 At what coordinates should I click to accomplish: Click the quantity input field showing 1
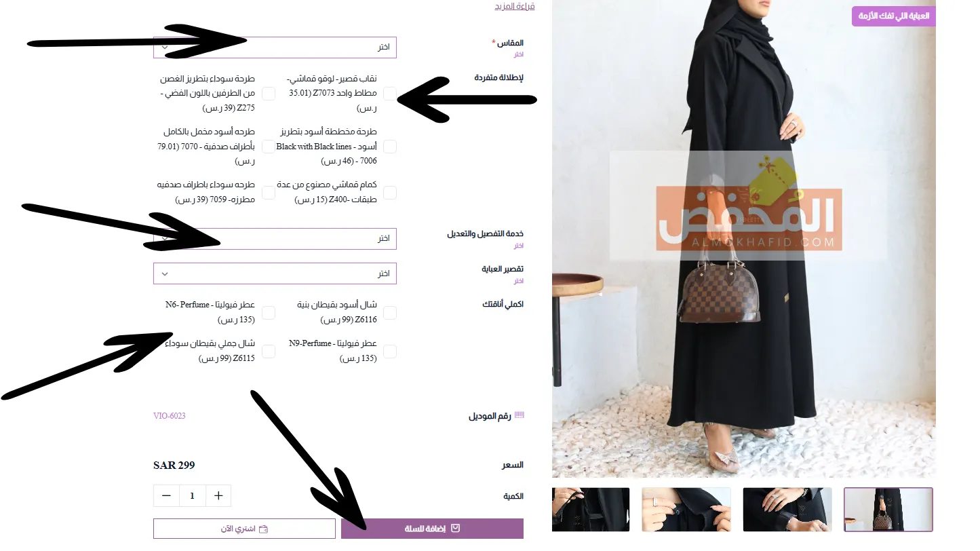point(193,496)
